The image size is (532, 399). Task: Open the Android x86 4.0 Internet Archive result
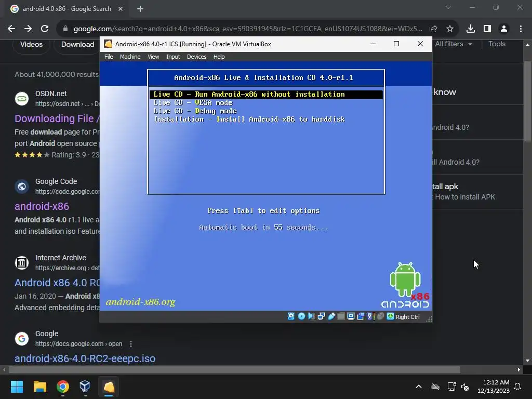click(x=57, y=283)
